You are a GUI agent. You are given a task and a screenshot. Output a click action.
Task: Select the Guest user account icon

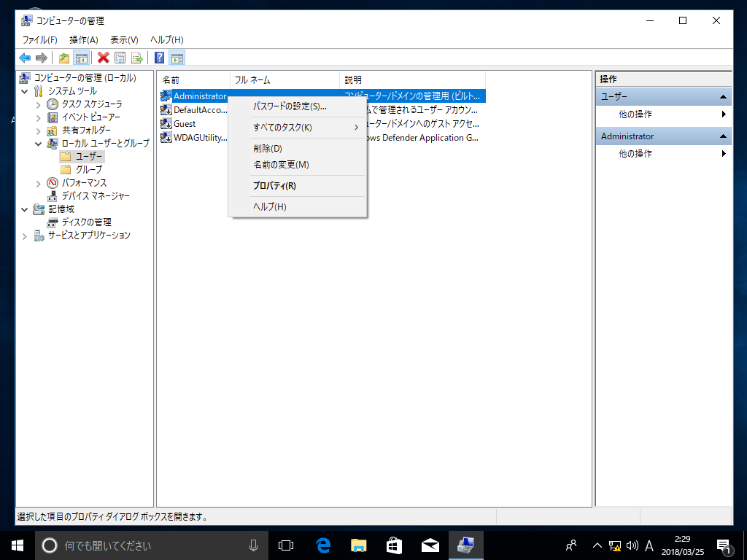point(166,124)
